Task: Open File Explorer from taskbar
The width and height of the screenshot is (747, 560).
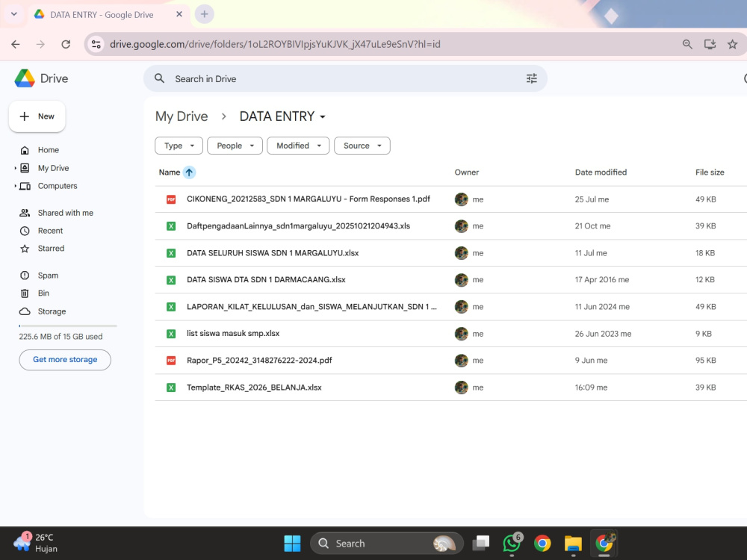Action: [573, 544]
